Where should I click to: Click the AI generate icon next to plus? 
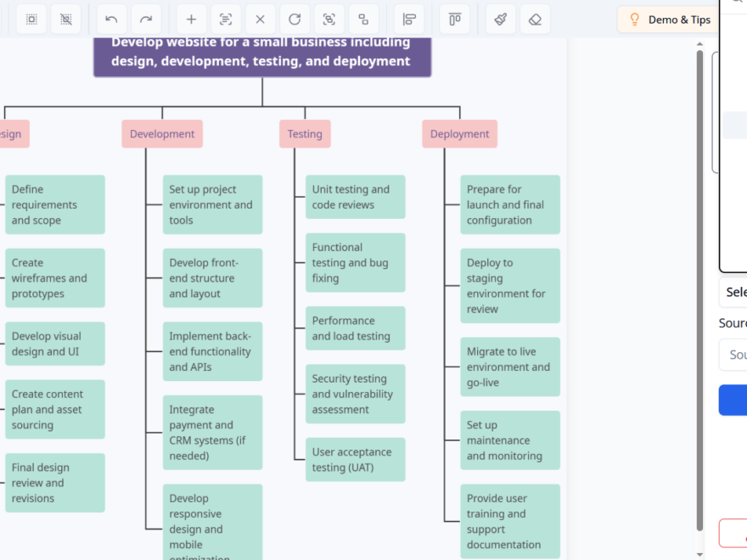[224, 19]
